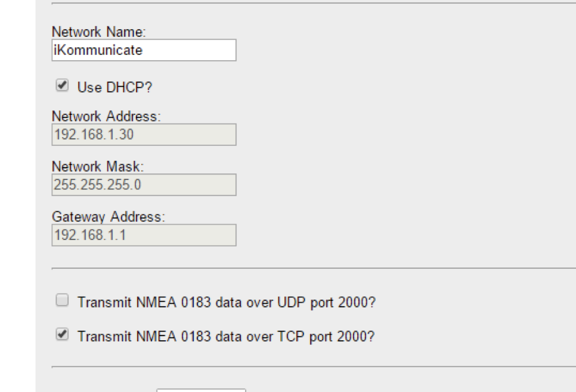
Task: Click the white left page margin
Action: click(18, 196)
